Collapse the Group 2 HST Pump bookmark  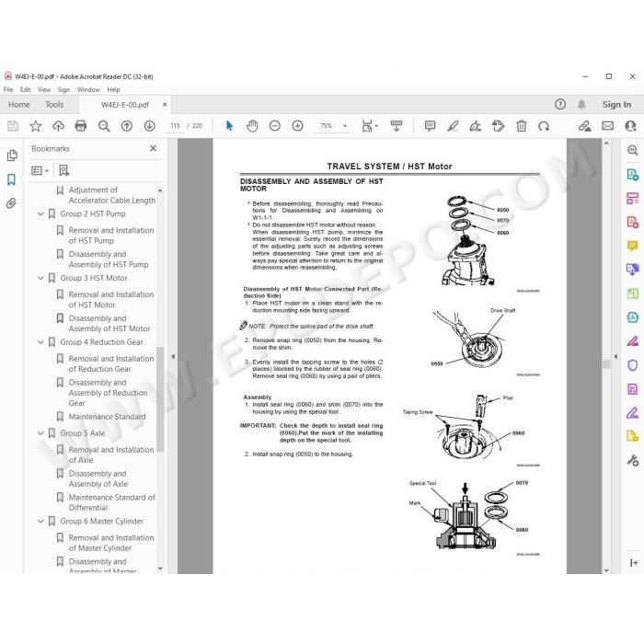pos(40,214)
